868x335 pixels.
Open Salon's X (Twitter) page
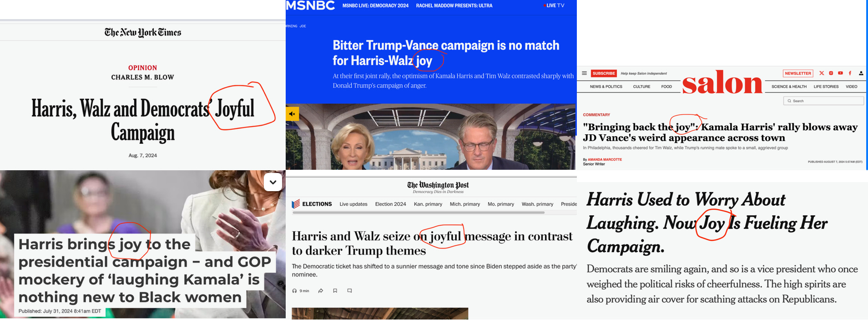coord(822,73)
